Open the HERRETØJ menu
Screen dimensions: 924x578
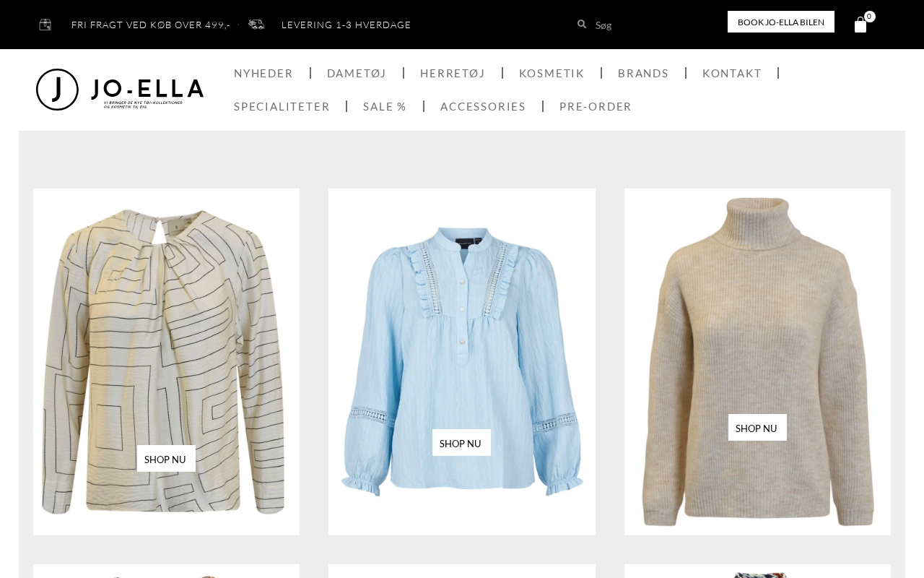453,73
